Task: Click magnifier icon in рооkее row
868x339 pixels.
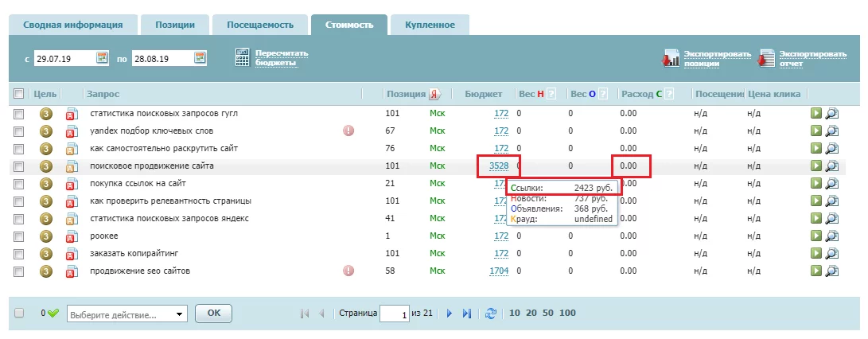Action: [832, 236]
